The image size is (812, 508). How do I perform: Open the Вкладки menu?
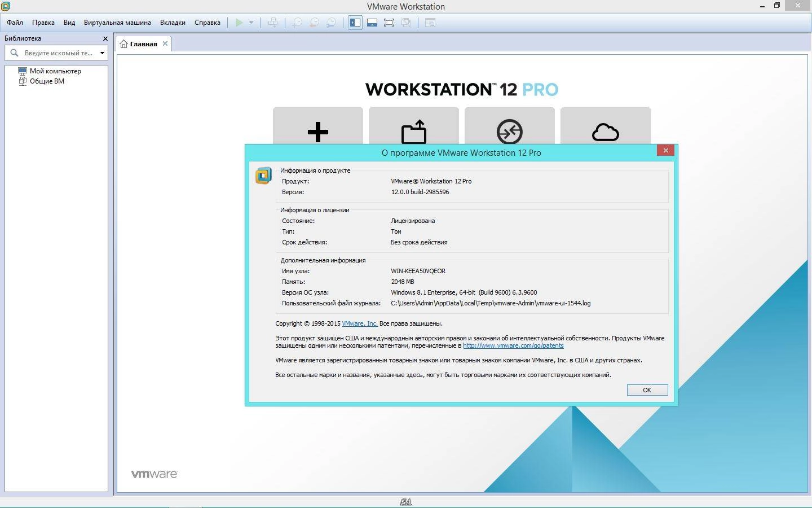[173, 23]
